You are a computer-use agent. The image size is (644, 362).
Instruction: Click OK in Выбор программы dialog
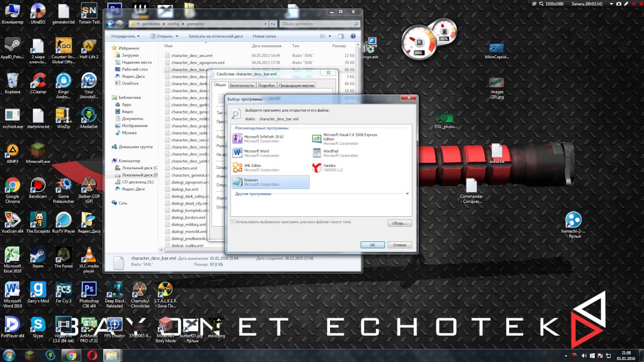click(372, 245)
